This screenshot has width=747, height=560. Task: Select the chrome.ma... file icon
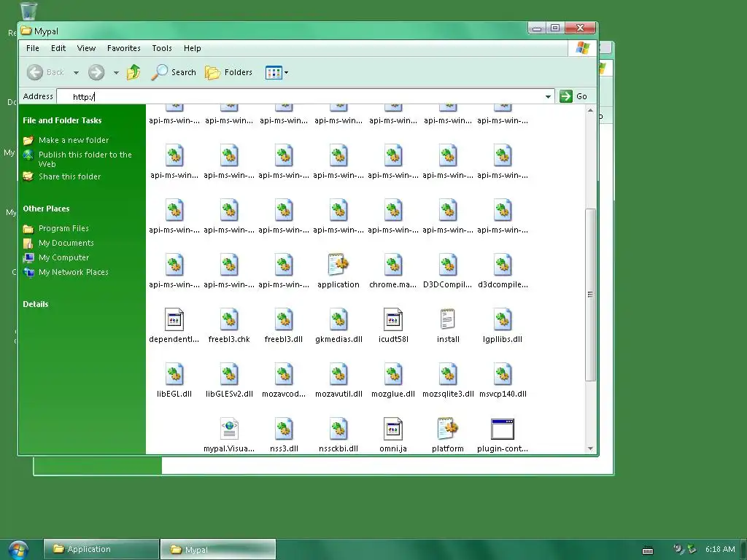tap(393, 265)
